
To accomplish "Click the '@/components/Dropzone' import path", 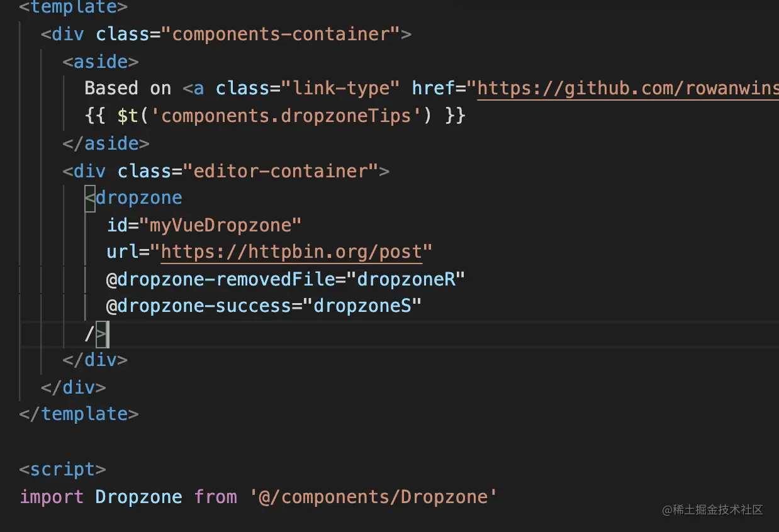I will point(374,497).
